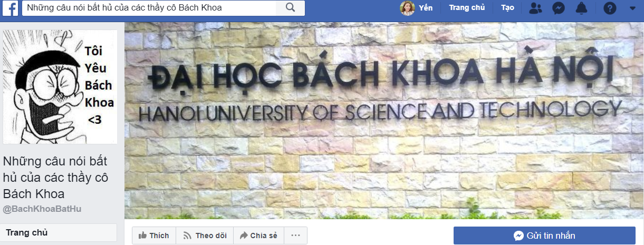This screenshot has width=644, height=245.
Task: Open the Tạo menu in top bar
Action: pyautogui.click(x=507, y=8)
